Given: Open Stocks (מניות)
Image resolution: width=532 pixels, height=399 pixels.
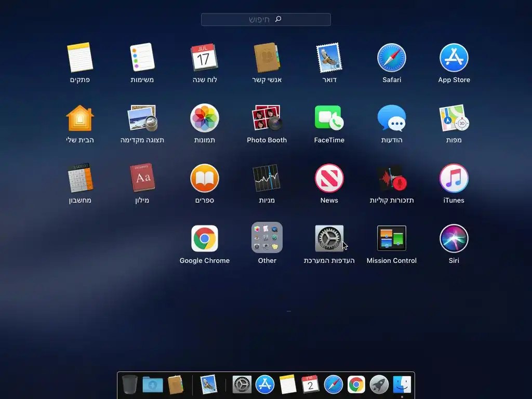Looking at the screenshot, I should point(267,178).
